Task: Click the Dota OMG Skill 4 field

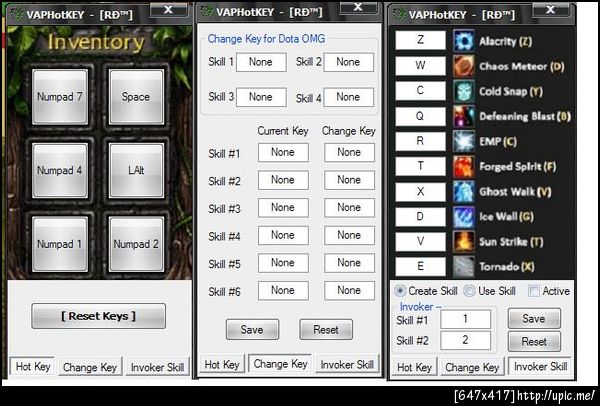Action: (x=349, y=97)
